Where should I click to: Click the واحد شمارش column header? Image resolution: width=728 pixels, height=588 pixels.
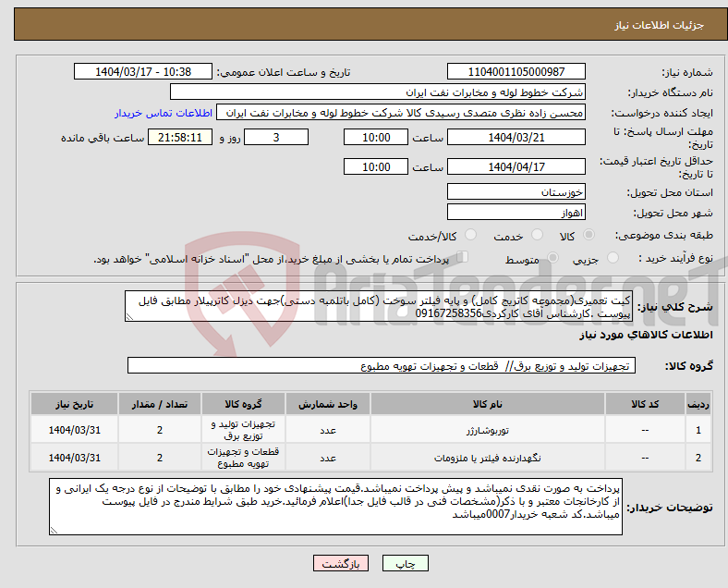(328, 404)
